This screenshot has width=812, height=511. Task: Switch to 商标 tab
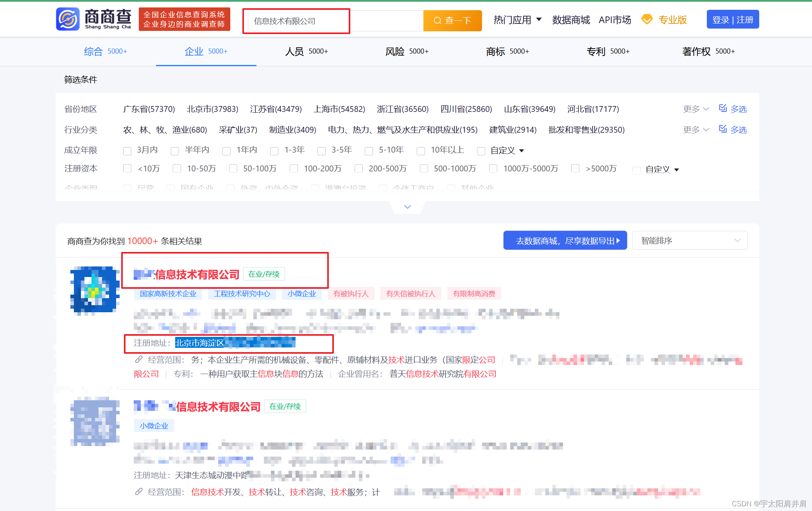507,51
